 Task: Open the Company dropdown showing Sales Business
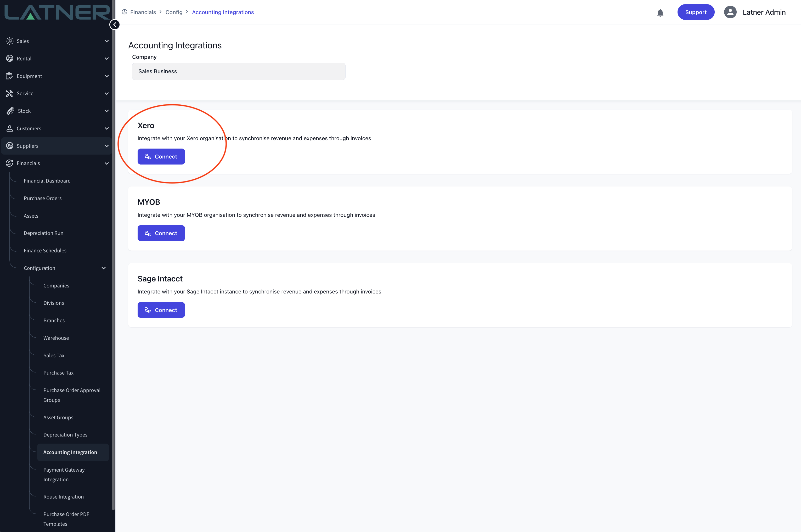pos(239,71)
